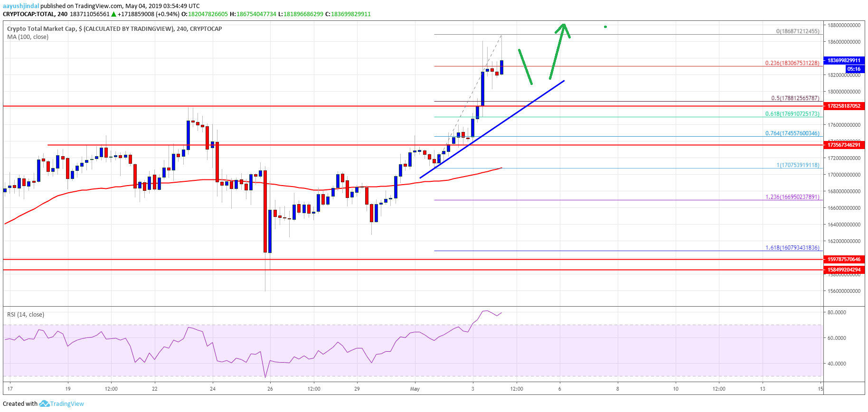Click the red price label 159787570646

pos(843,259)
